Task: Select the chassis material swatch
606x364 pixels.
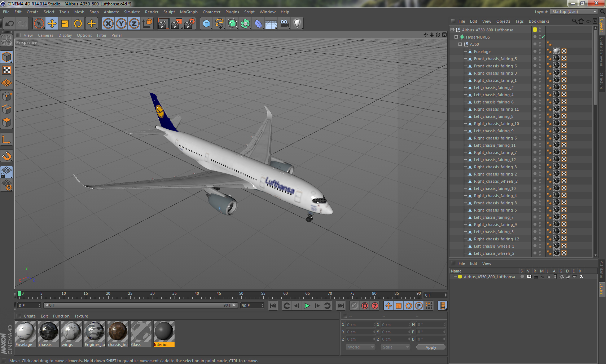Action: 48,334
